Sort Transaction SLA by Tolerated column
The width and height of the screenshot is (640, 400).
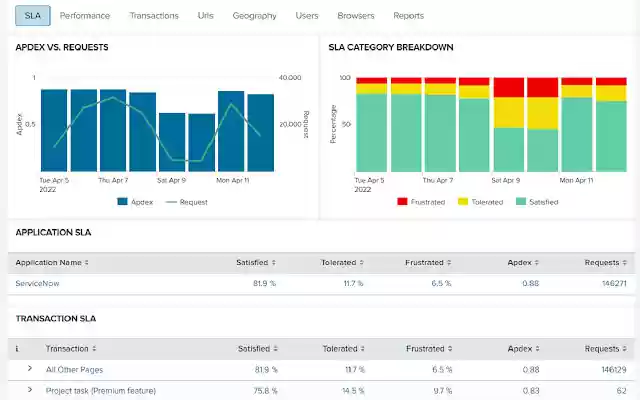(342, 349)
